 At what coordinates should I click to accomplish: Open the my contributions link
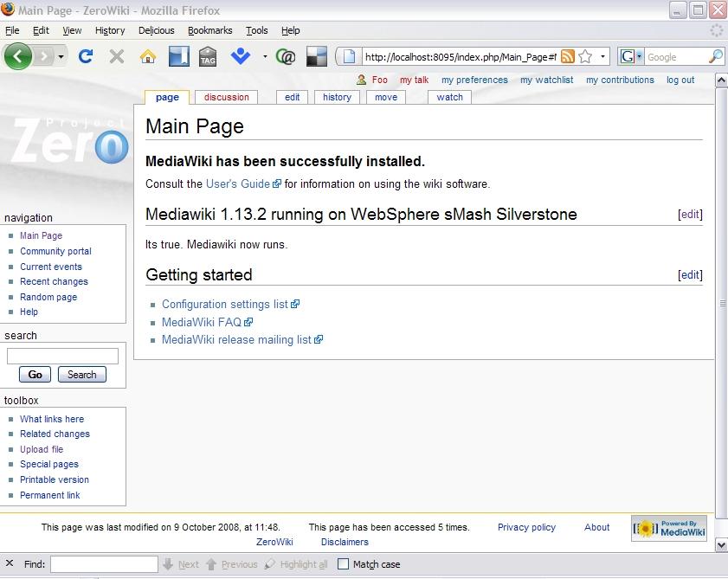620,80
